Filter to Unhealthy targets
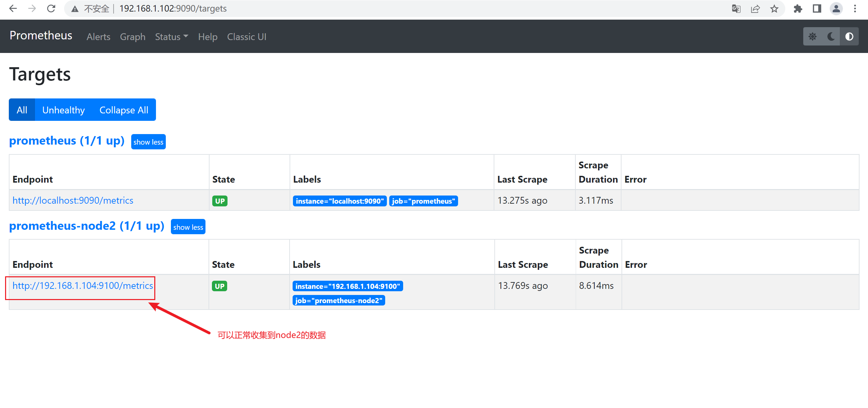This screenshot has height=408, width=868. pos(63,110)
